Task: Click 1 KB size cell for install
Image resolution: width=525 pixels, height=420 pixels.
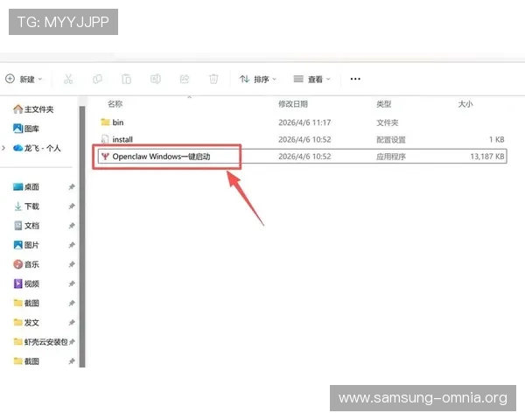Action: (x=496, y=139)
